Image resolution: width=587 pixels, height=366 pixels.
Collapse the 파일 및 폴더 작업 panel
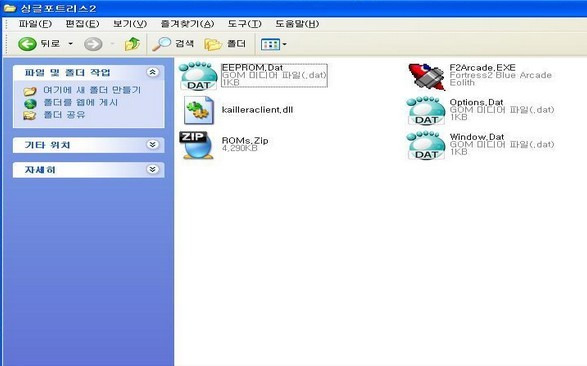(152, 72)
